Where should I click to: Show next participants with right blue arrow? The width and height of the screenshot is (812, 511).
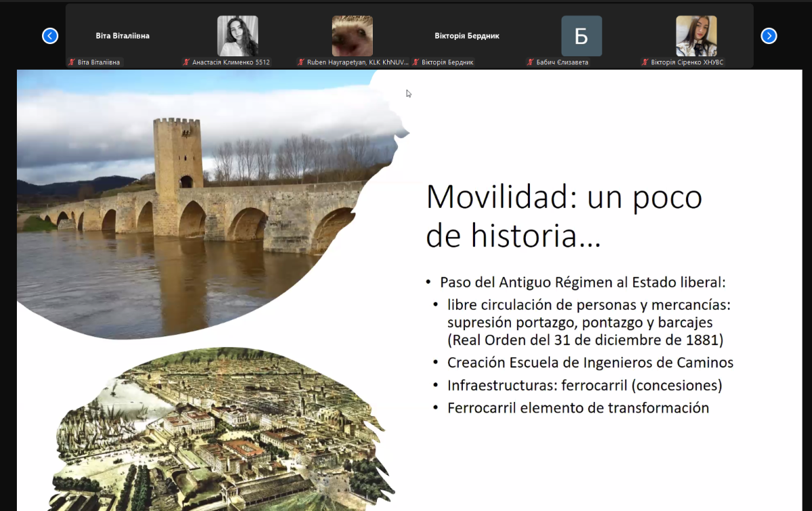(769, 36)
